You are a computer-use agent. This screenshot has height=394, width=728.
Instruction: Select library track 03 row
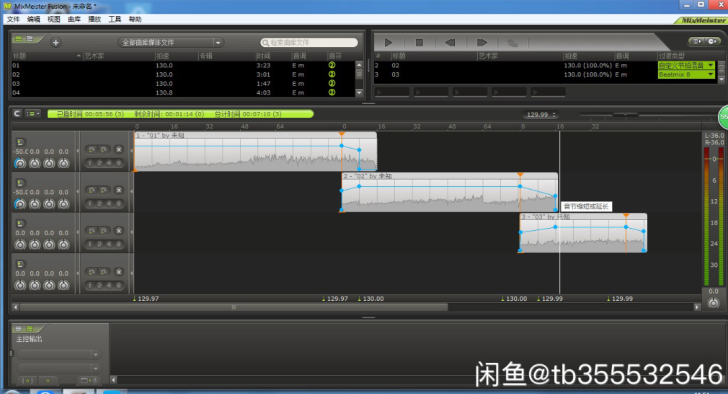pyautogui.click(x=184, y=84)
